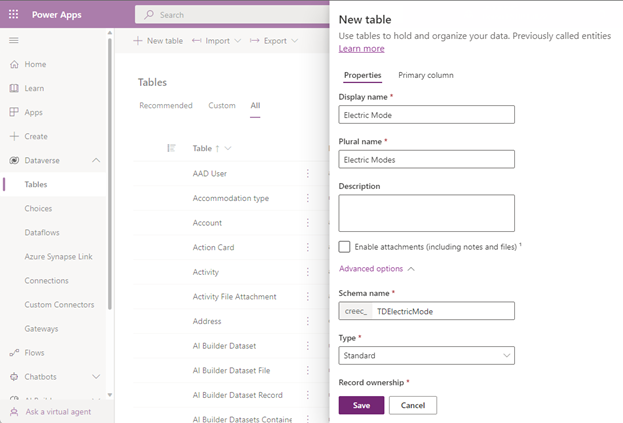The image size is (623, 423).
Task: Open more options for AI Builder Dataset row
Action: click(308, 346)
